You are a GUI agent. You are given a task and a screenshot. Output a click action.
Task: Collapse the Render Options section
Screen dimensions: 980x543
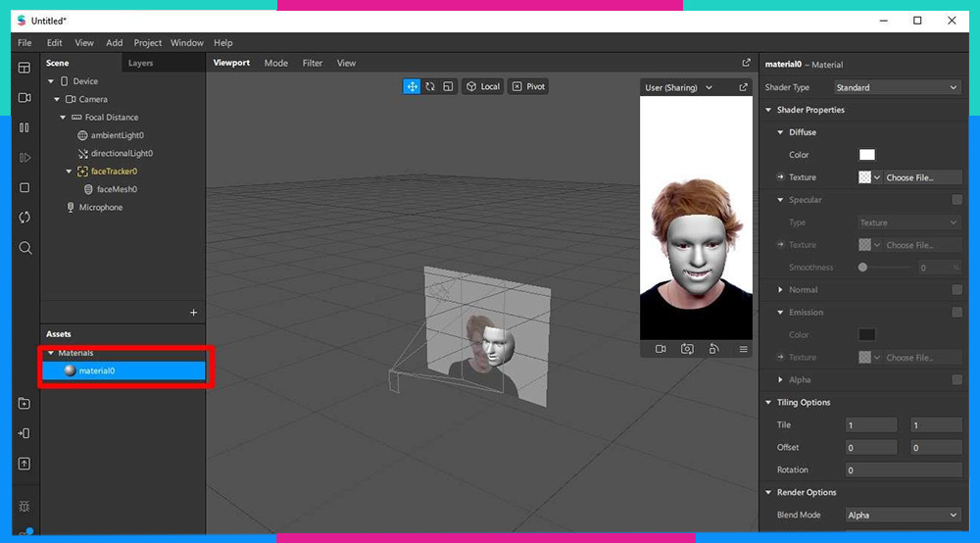pos(768,492)
